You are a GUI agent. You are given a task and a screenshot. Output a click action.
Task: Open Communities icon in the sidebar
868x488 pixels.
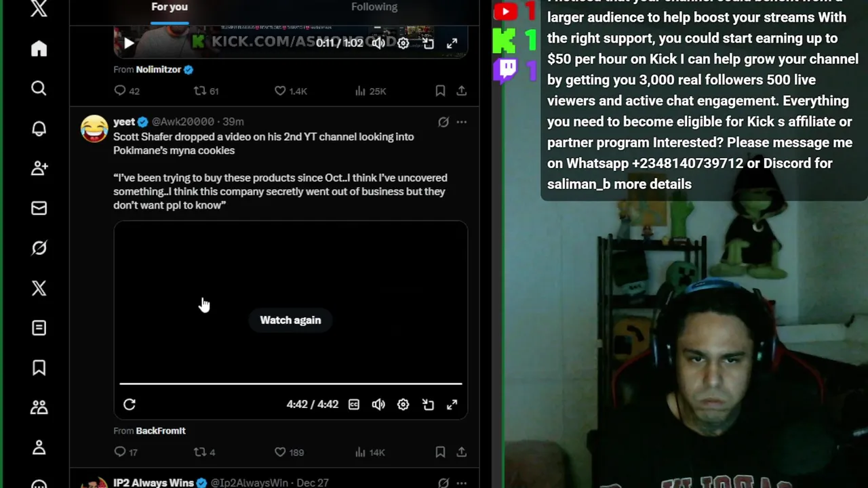click(39, 407)
